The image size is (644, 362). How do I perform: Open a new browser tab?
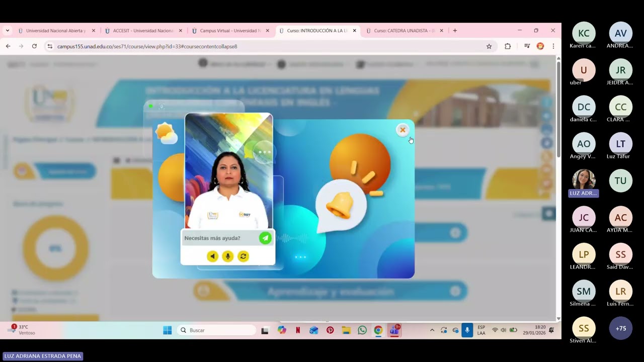455,31
